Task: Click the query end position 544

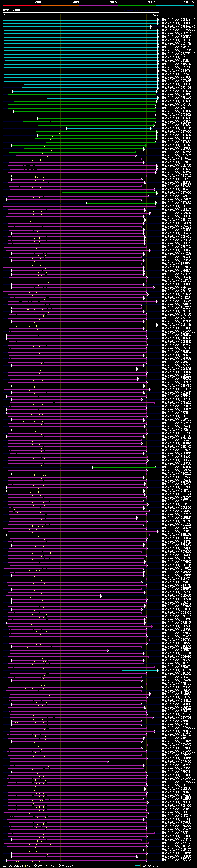Action: [x=155, y=15]
